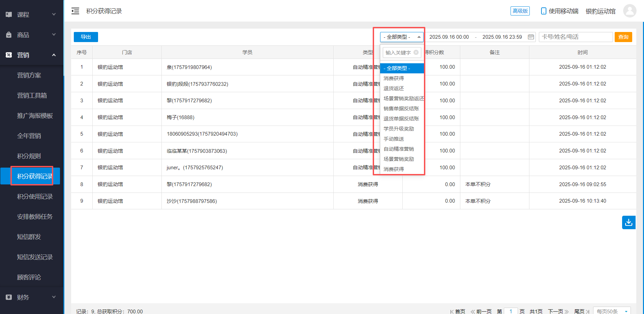Screen dimensions: 644x314
Task: Click the mobile phone icon for 使用移动端
Action: (x=543, y=11)
